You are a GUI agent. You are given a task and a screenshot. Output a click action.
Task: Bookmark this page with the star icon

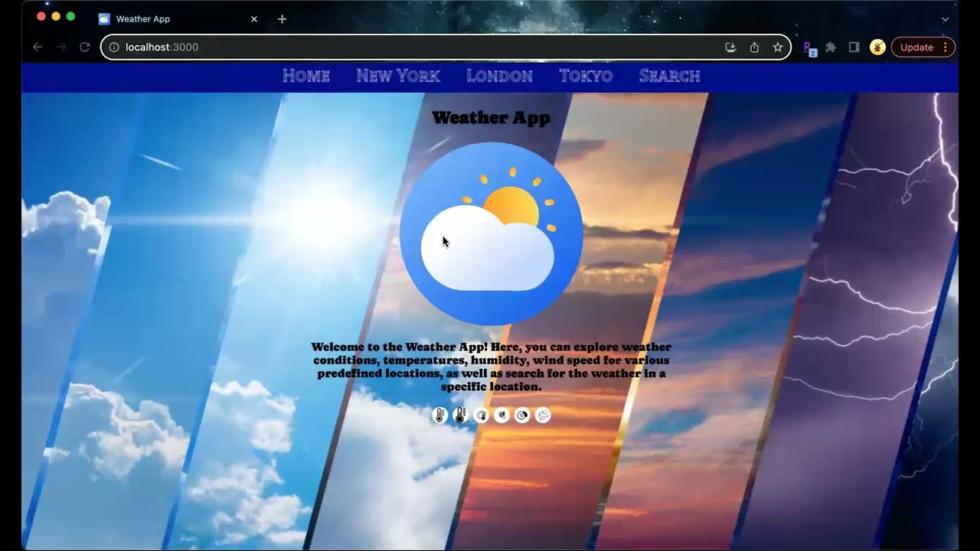[778, 47]
